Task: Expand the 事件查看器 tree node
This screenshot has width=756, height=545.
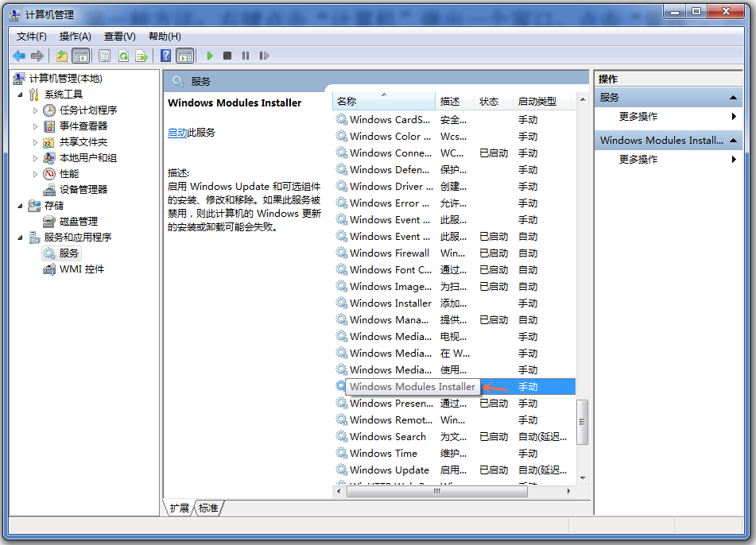Action: coord(36,126)
